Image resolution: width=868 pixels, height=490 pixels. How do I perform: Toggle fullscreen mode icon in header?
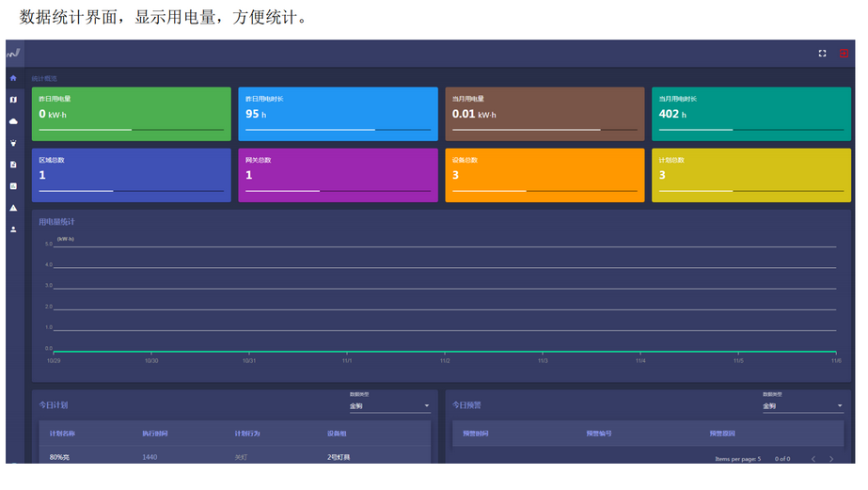tap(822, 54)
